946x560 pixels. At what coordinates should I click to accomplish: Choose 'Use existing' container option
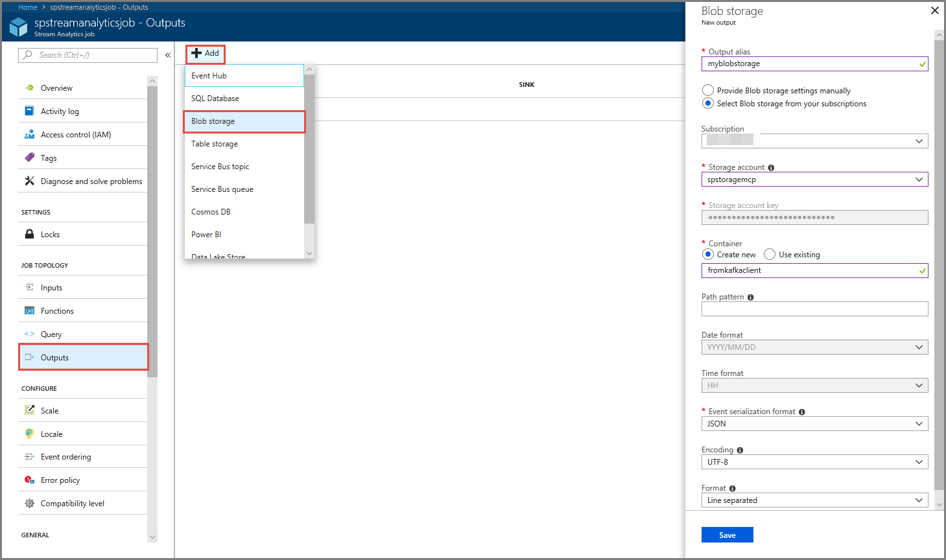(x=770, y=254)
